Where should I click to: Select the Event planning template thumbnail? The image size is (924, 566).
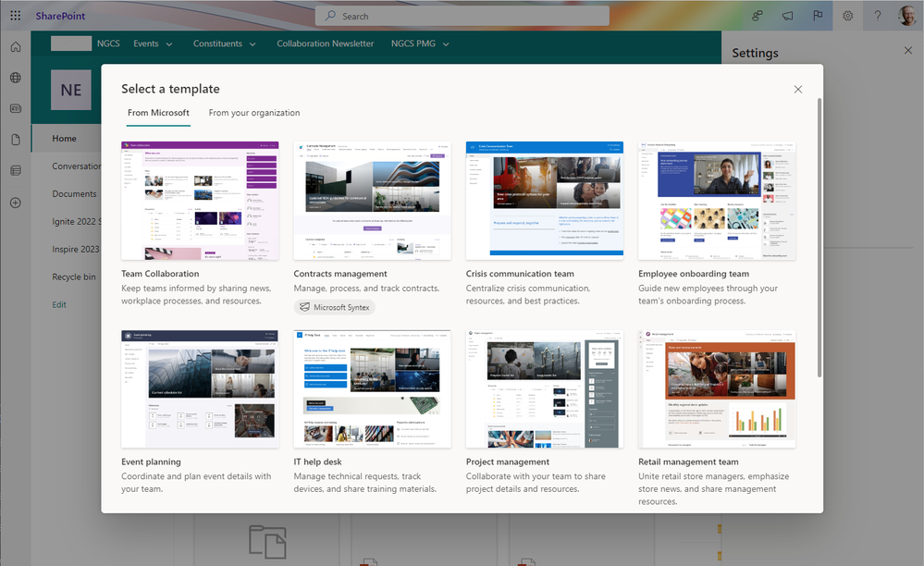click(x=200, y=388)
